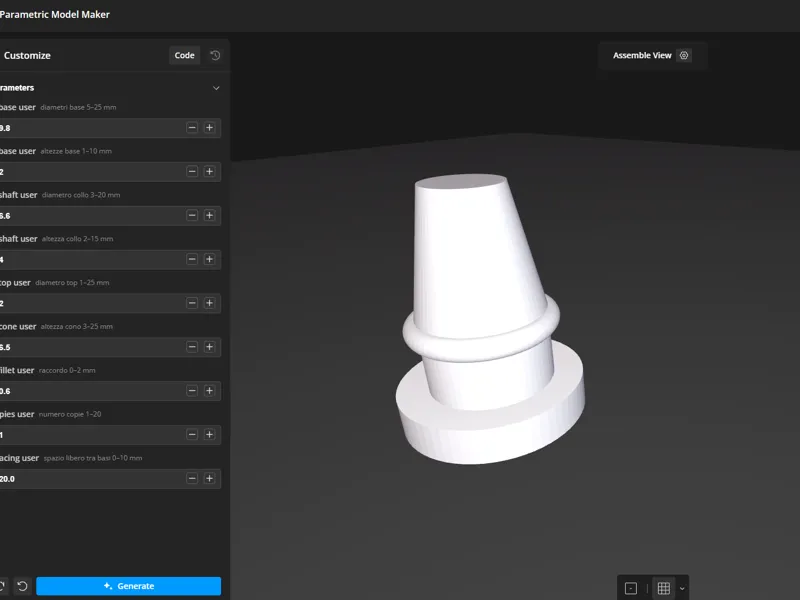The width and height of the screenshot is (800, 600).
Task: Open the grid options dropdown arrow
Action: 682,589
